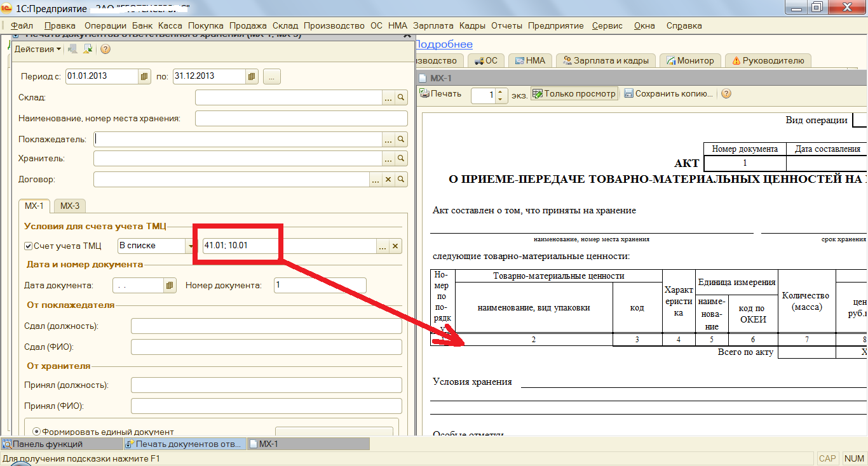
Task: Click the Номер документа input field
Action: 320,286
